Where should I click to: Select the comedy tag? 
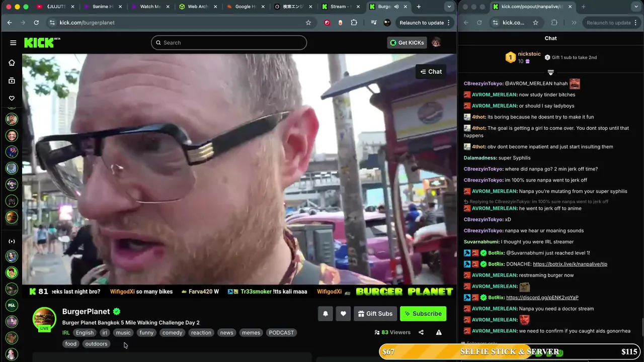[x=173, y=333]
